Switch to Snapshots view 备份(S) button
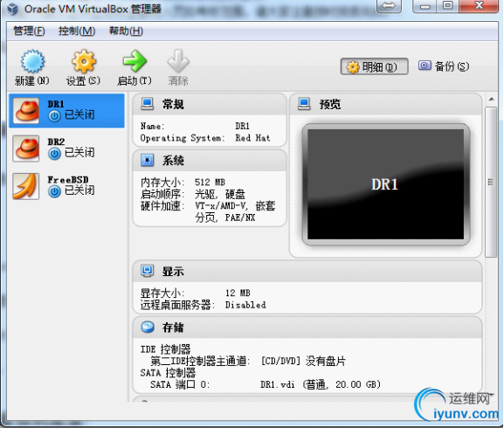Viewport: 504px width, 428px height. 444,66
